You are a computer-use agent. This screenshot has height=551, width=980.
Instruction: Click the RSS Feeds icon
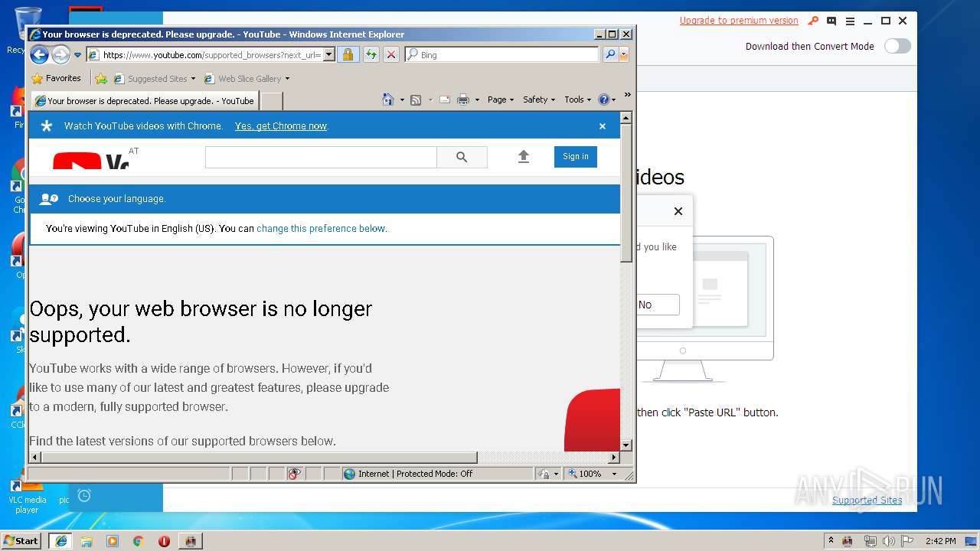(416, 99)
